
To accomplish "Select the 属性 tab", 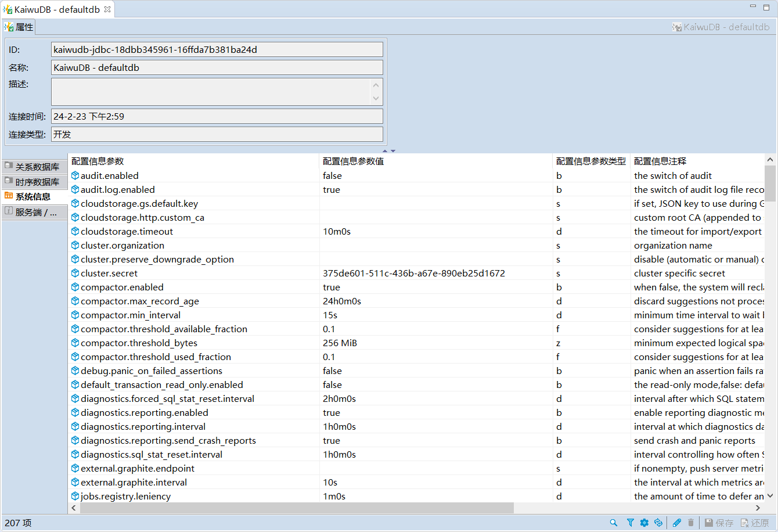I will (x=20, y=27).
